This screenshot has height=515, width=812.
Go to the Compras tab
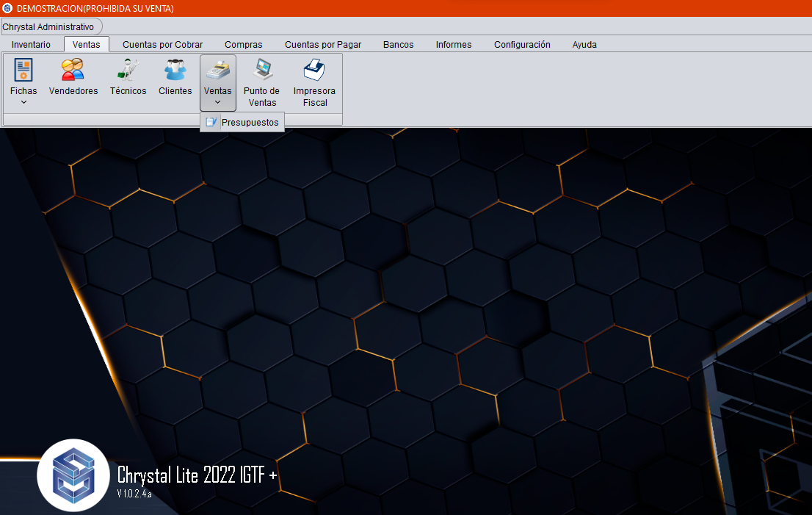click(x=243, y=45)
